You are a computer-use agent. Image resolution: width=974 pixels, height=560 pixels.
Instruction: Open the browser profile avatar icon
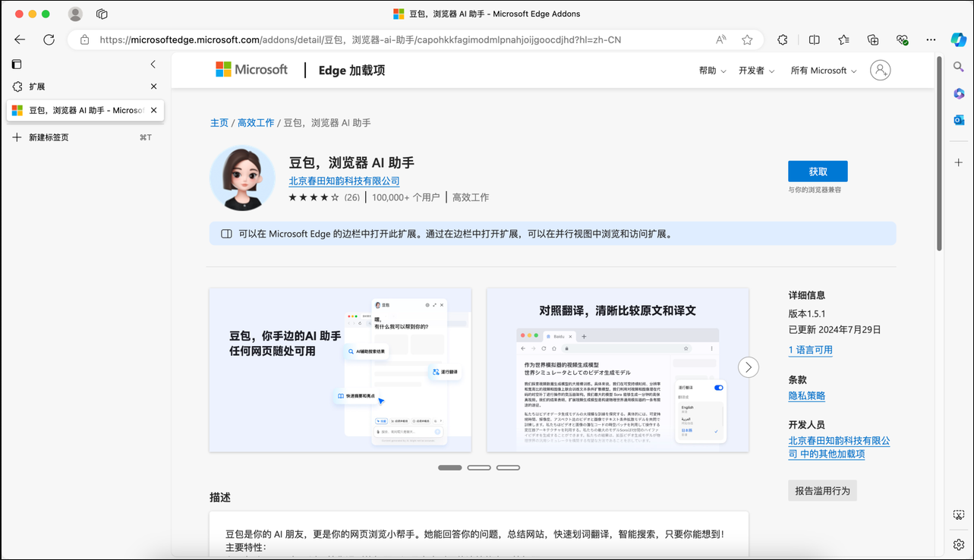[x=75, y=14]
